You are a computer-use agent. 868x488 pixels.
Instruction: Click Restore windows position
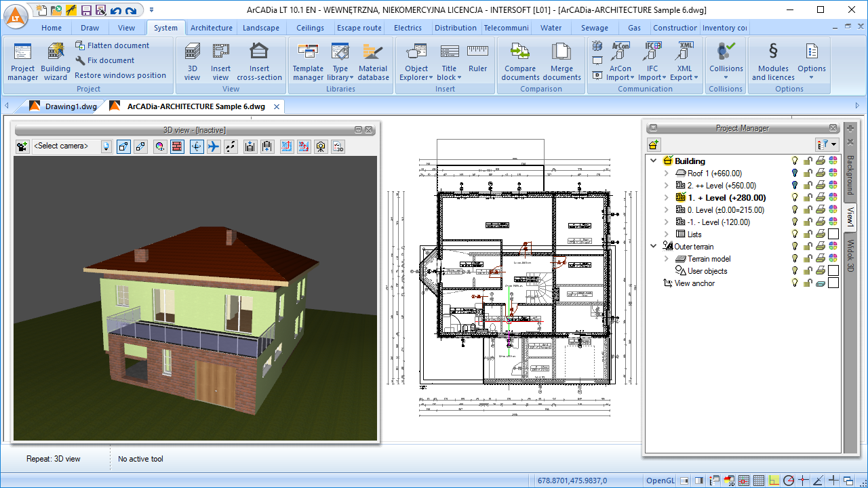pyautogui.click(x=120, y=75)
